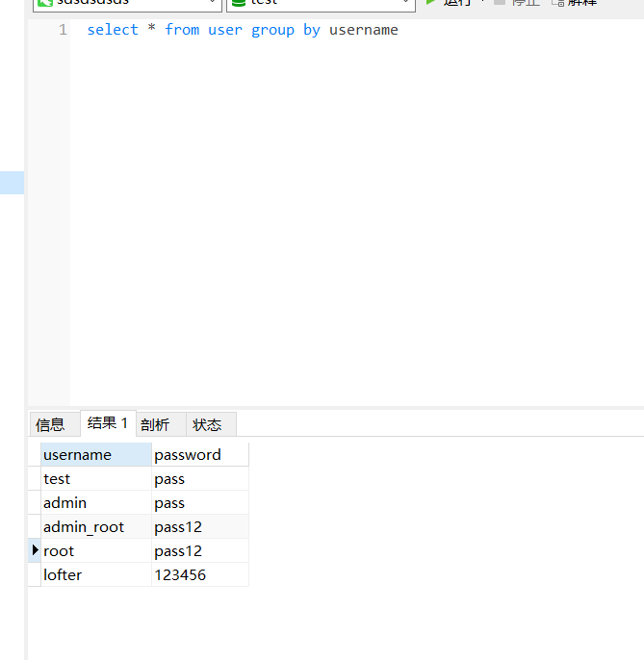Click line number 1 in editor gutter
The height and width of the screenshot is (660, 644).
coord(63,30)
